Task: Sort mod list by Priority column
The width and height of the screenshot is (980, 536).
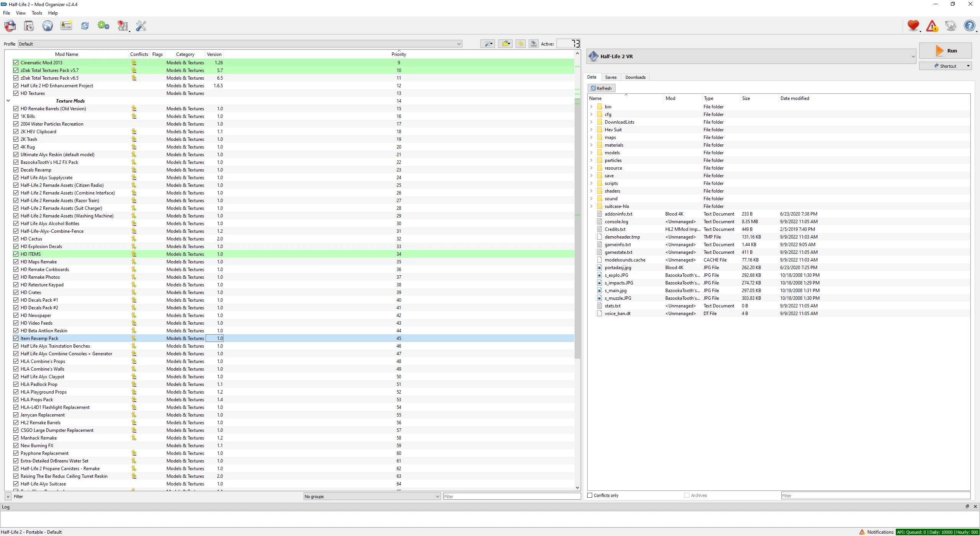Action: (x=399, y=54)
